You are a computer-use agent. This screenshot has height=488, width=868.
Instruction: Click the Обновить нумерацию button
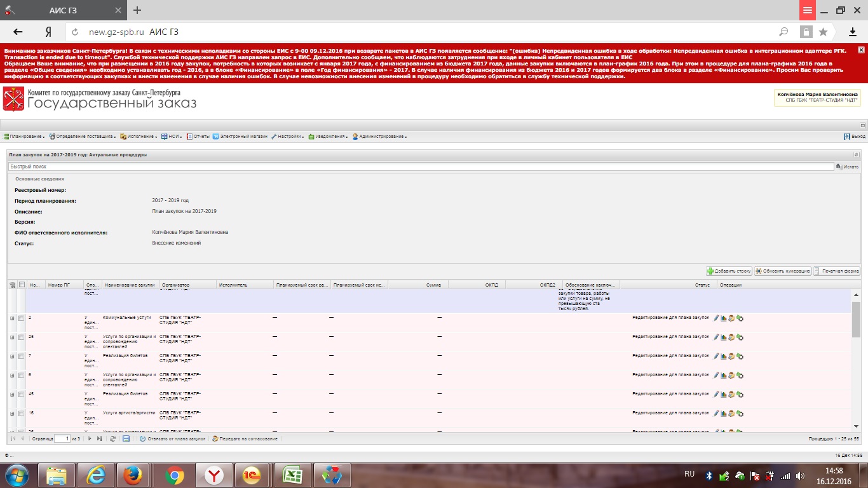(783, 271)
